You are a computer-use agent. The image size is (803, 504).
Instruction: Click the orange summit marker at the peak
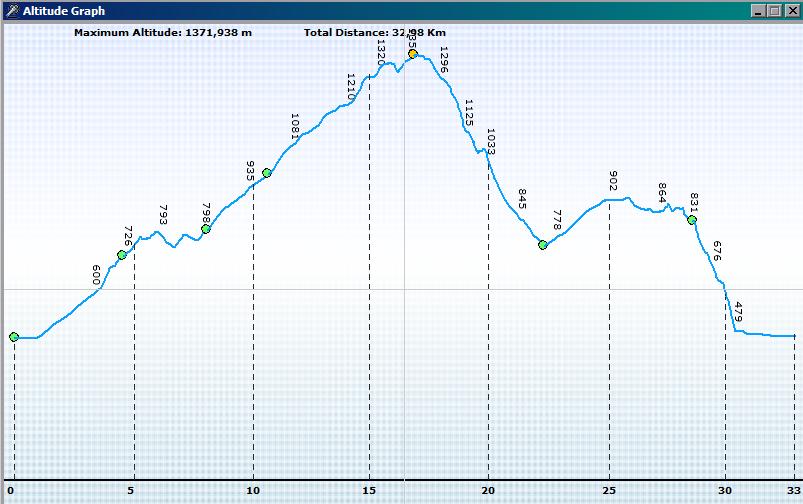(413, 54)
